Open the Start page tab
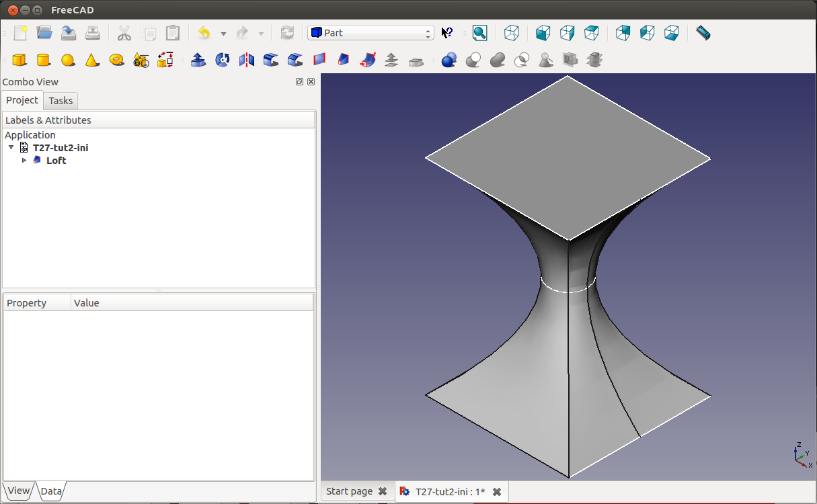Screen dimensions: 817x504 (349, 491)
